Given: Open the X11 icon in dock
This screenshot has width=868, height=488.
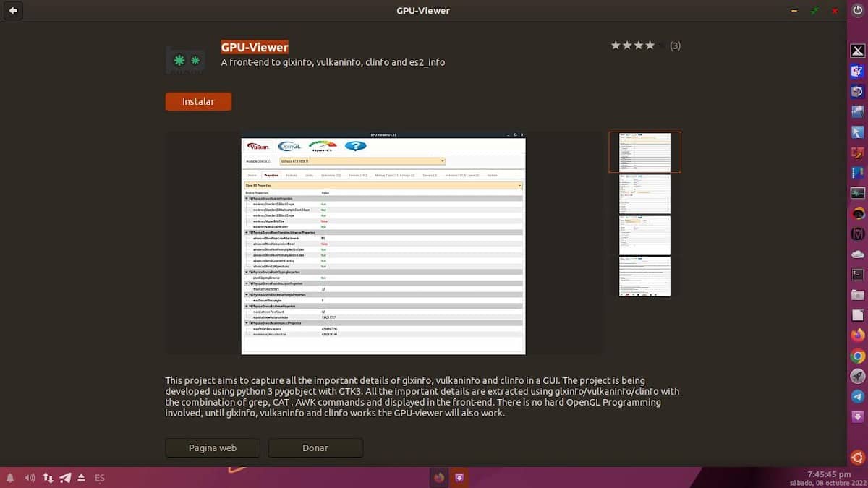Looking at the screenshot, I should pos(858,51).
